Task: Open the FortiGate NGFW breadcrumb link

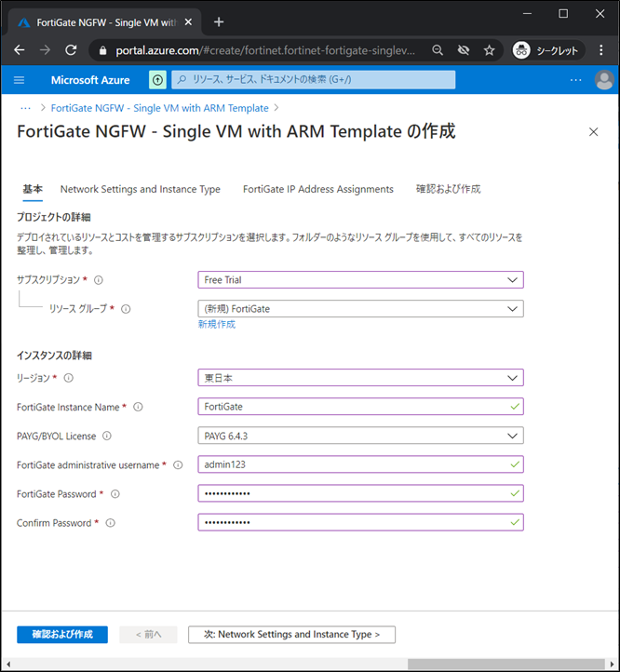Action: pyautogui.click(x=159, y=108)
